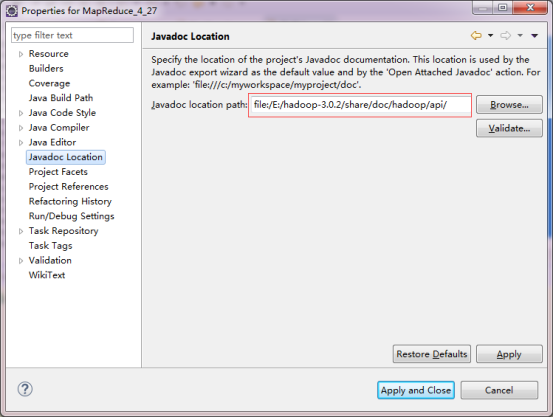This screenshot has width=554, height=418.
Task: Select Project Facets page
Action: click(x=58, y=172)
